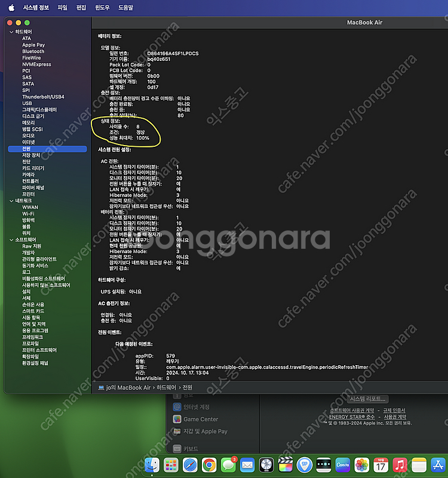Select 환경설정 패널 in the sidebar
The image size is (448, 478).
[35, 363]
